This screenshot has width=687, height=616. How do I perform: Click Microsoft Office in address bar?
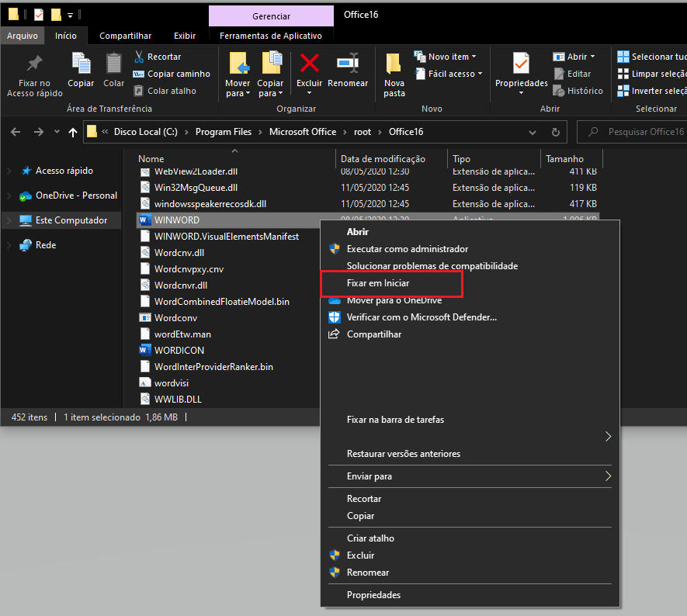[303, 132]
